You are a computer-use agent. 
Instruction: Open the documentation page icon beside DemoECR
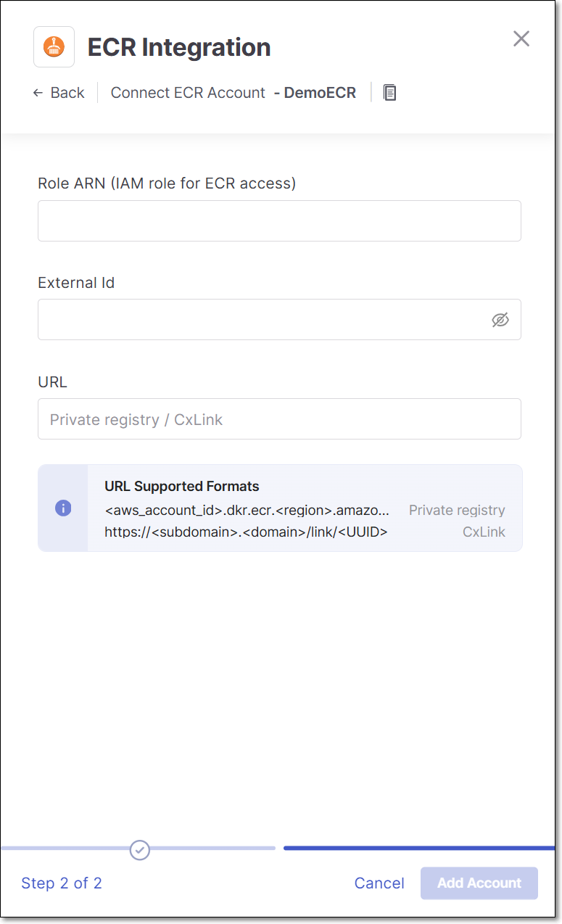click(389, 93)
